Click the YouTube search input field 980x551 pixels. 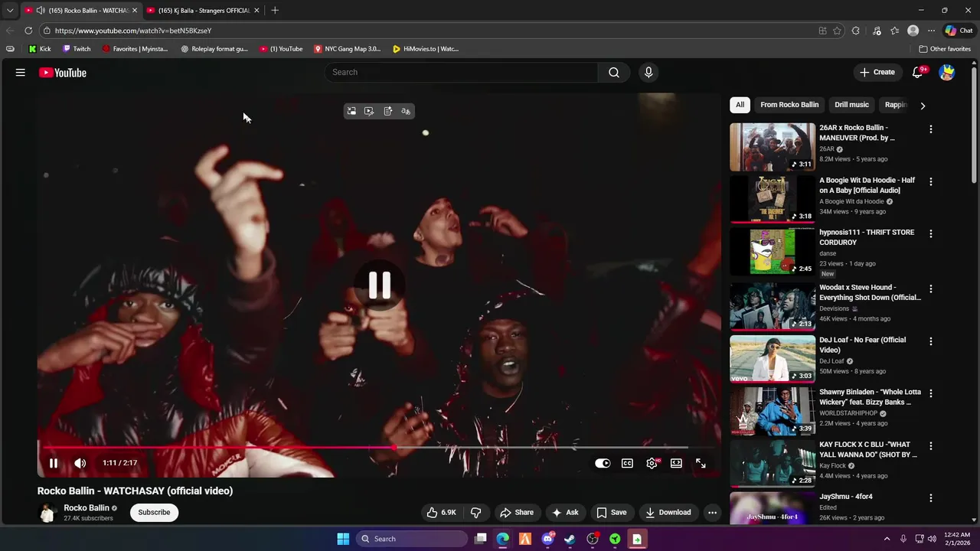[461, 72]
